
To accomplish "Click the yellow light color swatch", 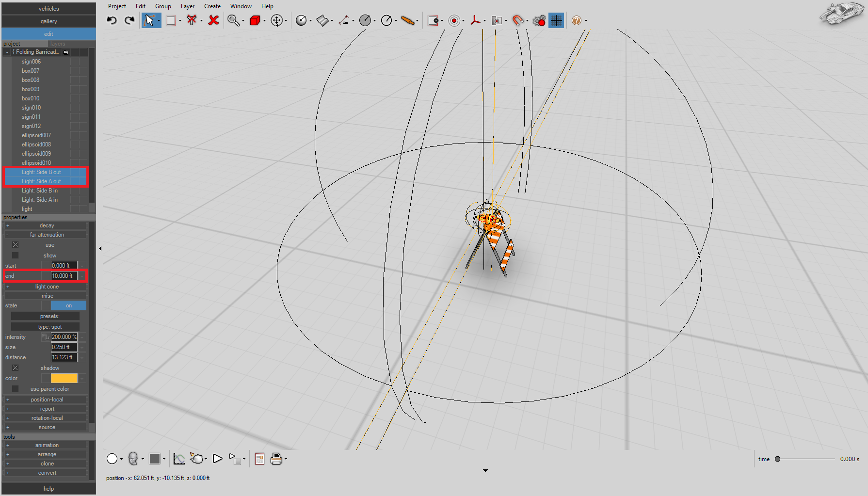I will click(x=64, y=378).
